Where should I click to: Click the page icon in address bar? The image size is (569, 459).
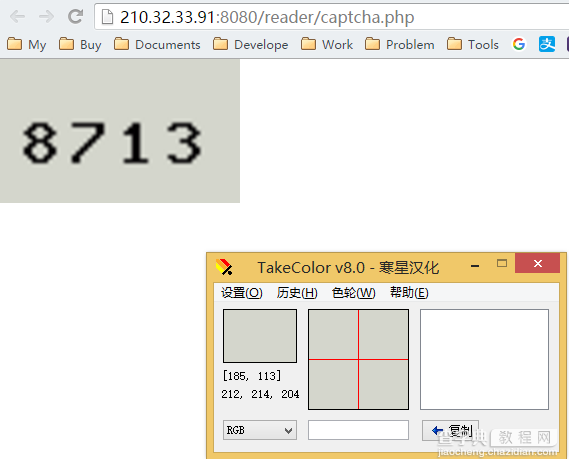pos(107,17)
